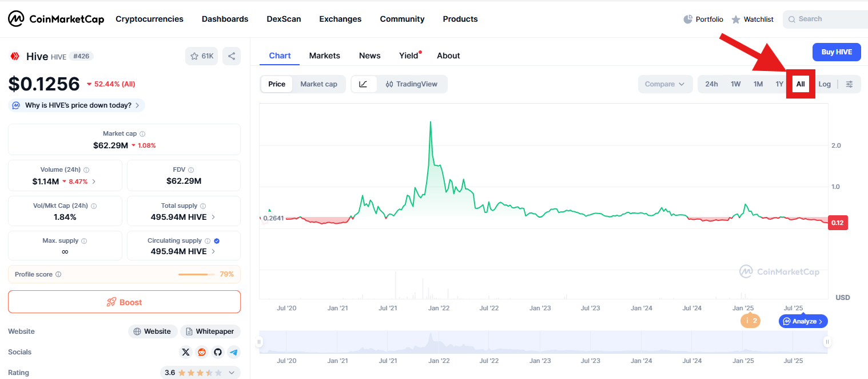
Task: Toggle chart to Market cap view
Action: coord(318,84)
